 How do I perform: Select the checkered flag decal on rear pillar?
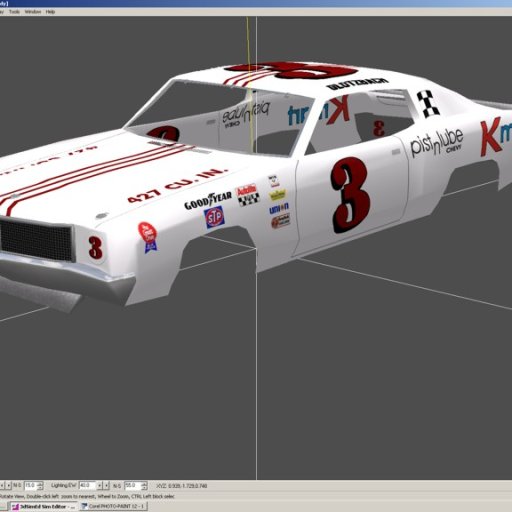(428, 104)
